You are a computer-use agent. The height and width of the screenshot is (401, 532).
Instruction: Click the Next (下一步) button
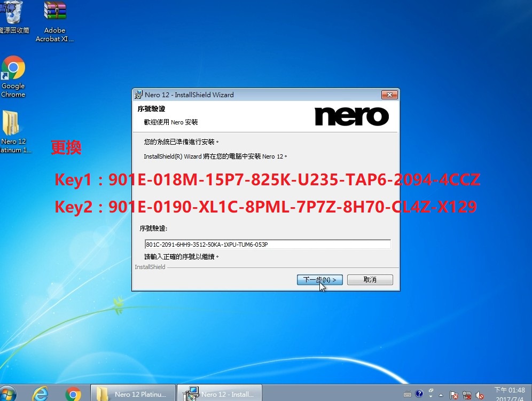[x=319, y=280]
